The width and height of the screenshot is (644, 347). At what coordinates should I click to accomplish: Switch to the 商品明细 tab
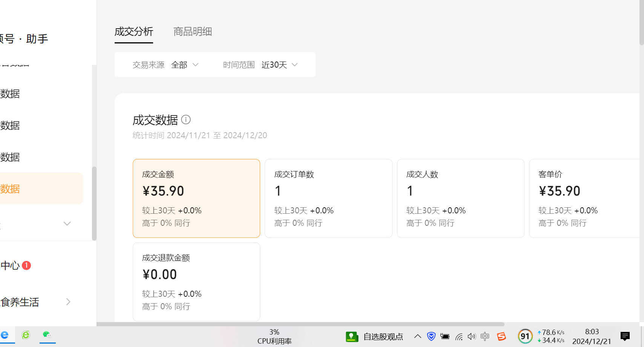[x=192, y=32]
